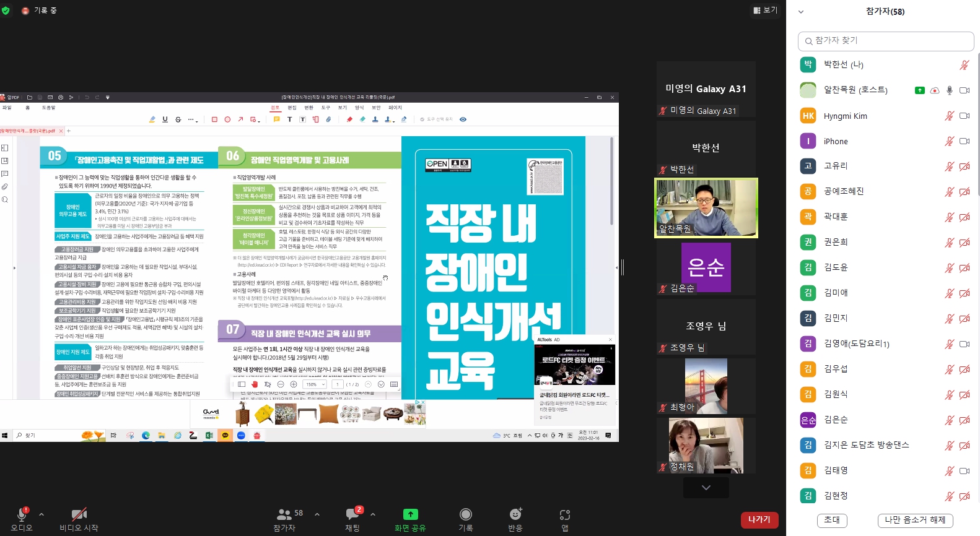The image size is (980, 536).
Task: Click Hyngmi Kim's camera icon
Action: tap(964, 116)
